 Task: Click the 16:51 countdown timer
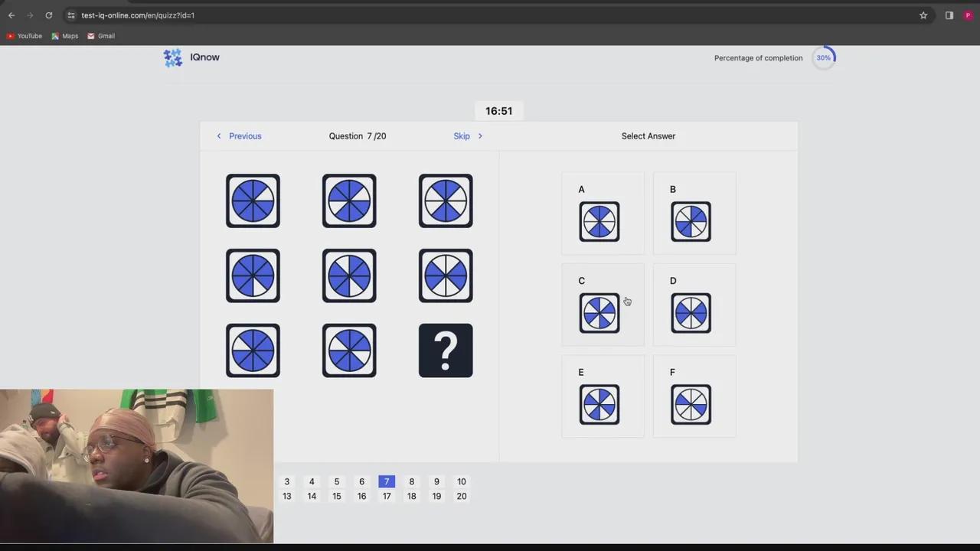point(499,111)
